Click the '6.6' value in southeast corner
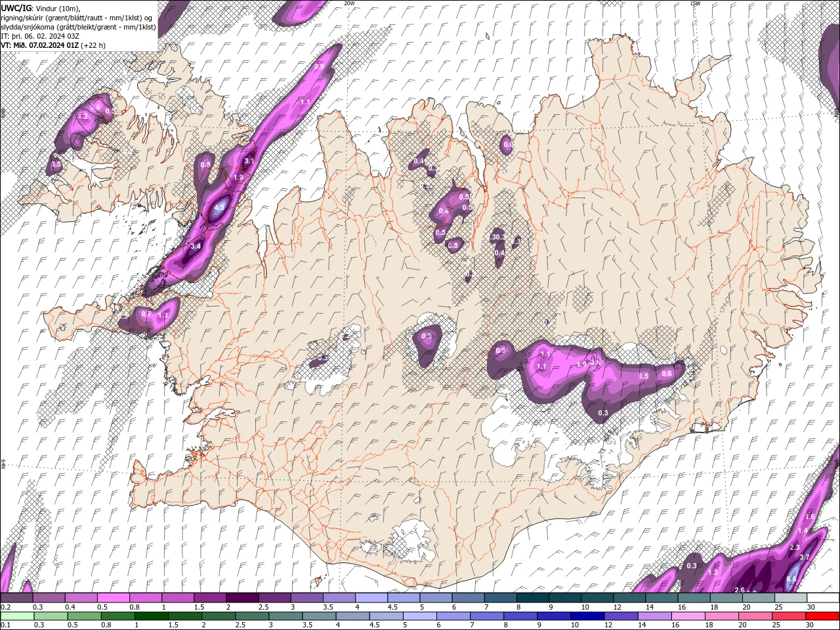Image resolution: width=840 pixels, height=630 pixels. click(791, 579)
